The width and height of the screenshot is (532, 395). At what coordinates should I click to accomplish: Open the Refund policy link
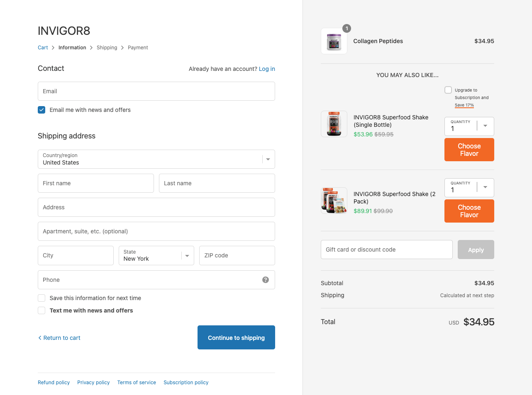point(54,383)
